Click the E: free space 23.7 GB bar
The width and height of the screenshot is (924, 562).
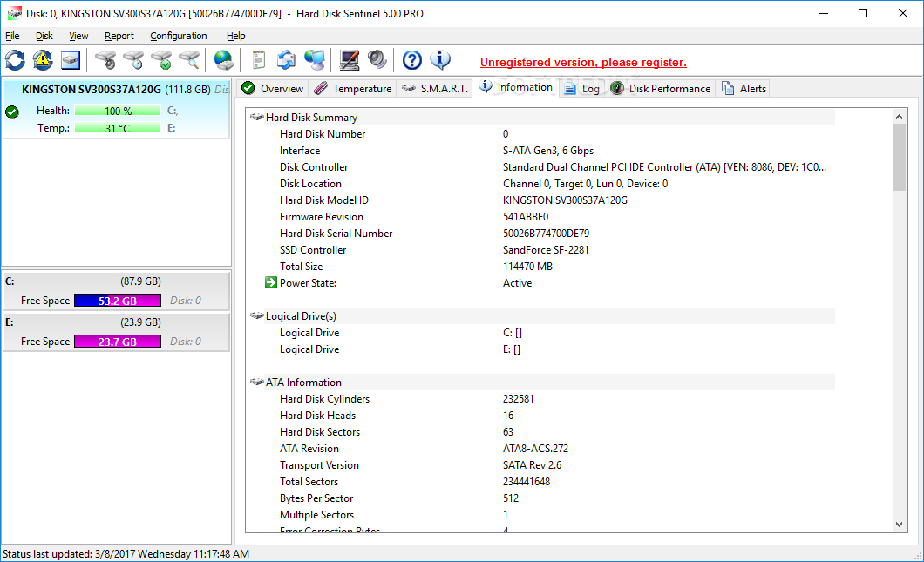coord(118,341)
